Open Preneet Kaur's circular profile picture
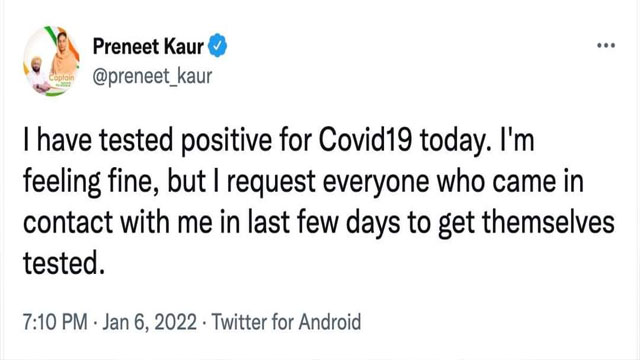640x360 pixels. tap(51, 61)
